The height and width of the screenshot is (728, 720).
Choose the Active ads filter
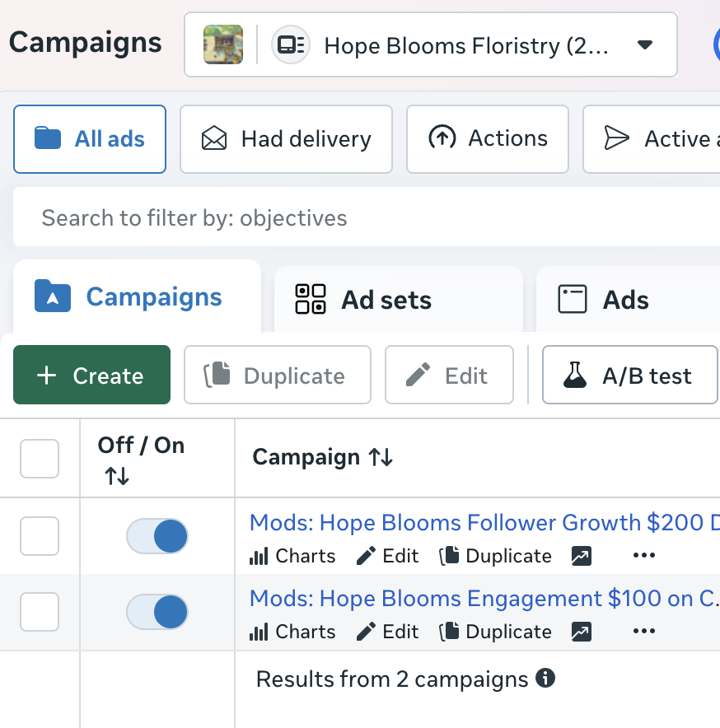652,139
